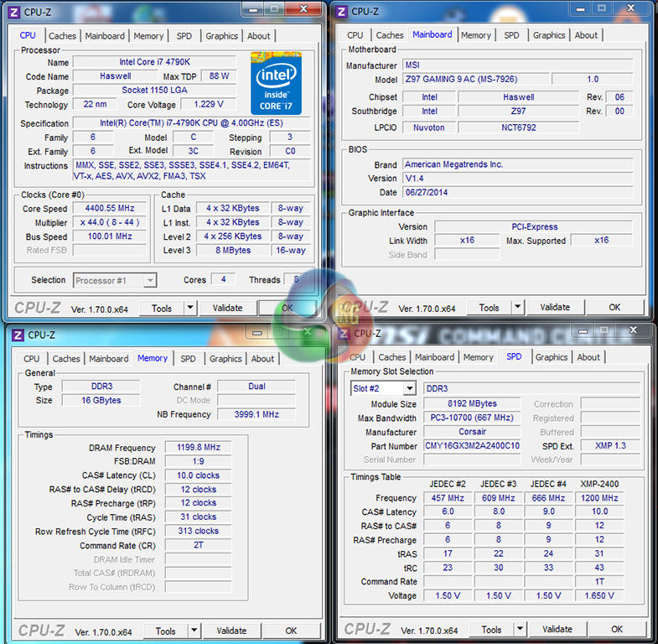Click processor name field Intel Core i7 4790K
658x644 pixels.
pos(154,62)
